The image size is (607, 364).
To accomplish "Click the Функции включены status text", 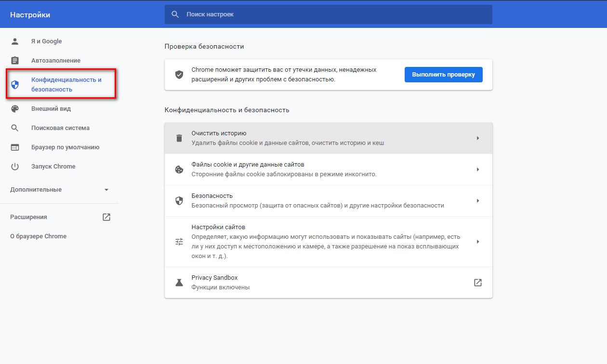I will point(220,287).
